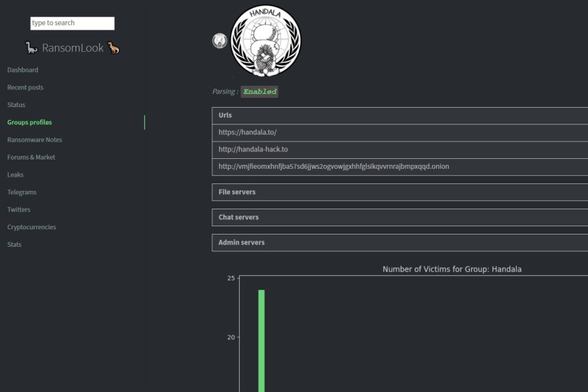
Task: Open the Telegrams page
Action: point(21,192)
